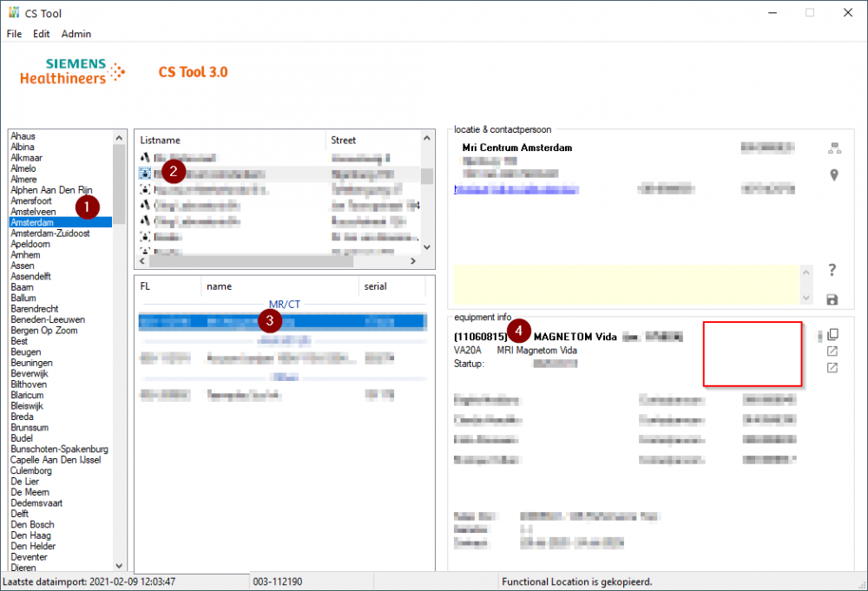Click the CS Tool app icon in title bar
868x591 pixels.
click(x=14, y=12)
